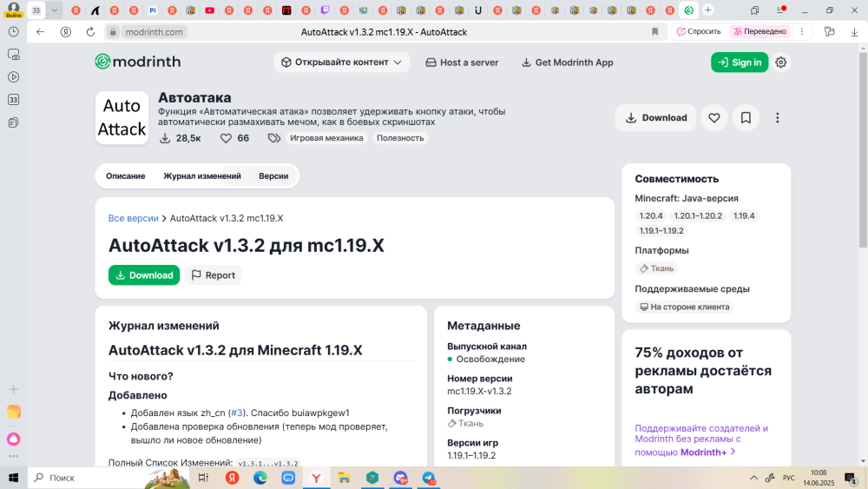
Task: Open the browser downloads icon
Action: pos(854,32)
